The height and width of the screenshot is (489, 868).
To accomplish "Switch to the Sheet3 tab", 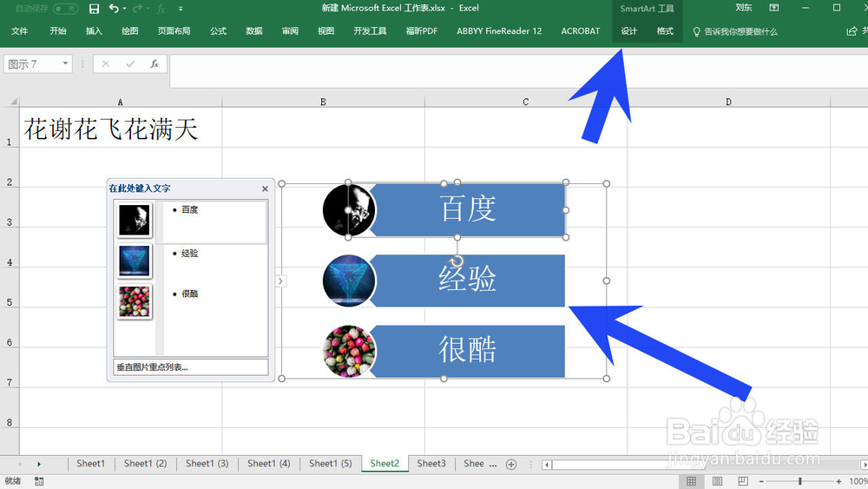I will click(431, 464).
